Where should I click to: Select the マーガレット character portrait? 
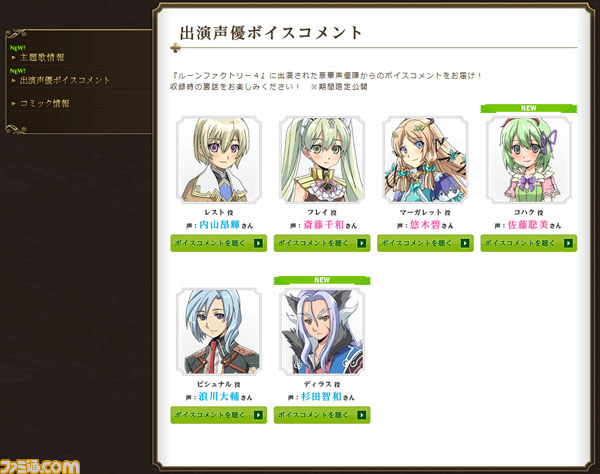pyautogui.click(x=426, y=160)
